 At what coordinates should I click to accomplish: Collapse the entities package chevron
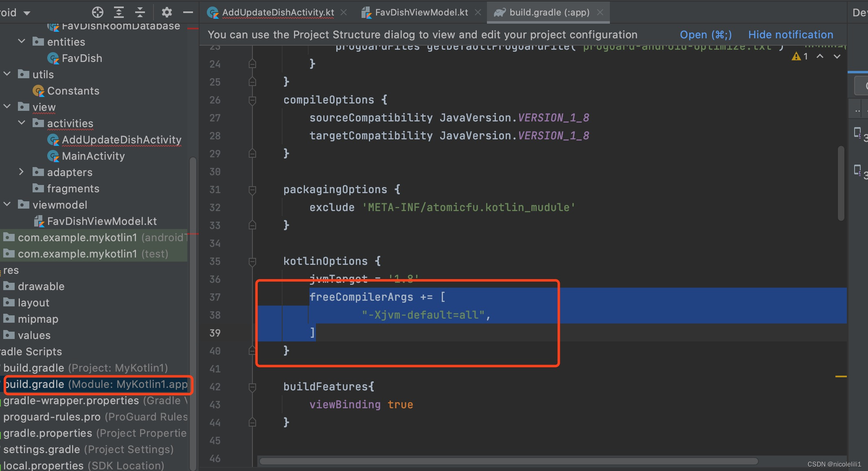click(x=21, y=41)
